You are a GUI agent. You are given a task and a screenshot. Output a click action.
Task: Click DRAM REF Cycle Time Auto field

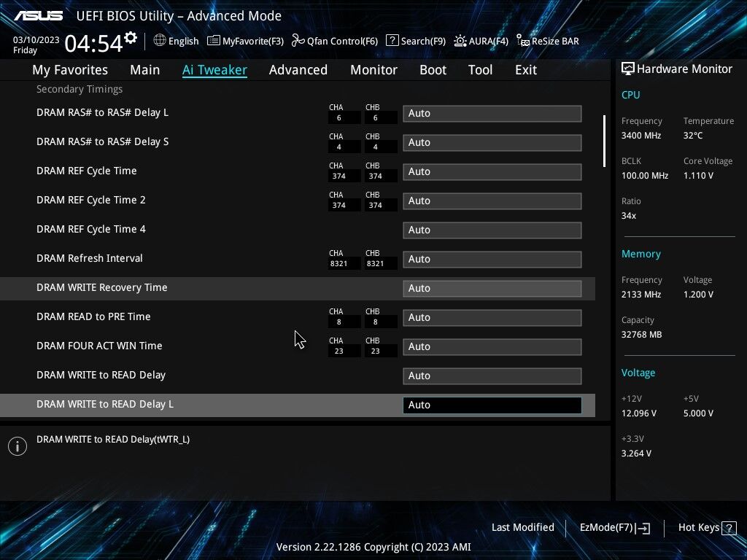492,171
